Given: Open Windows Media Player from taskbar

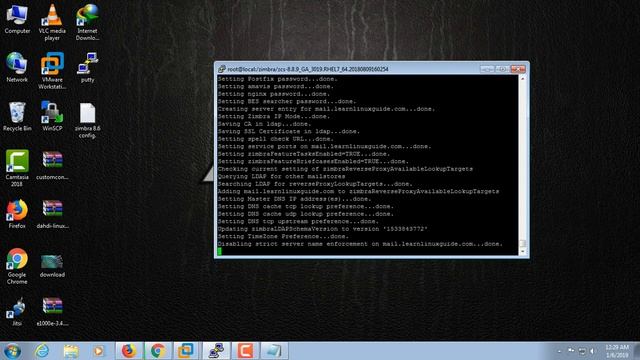Looking at the screenshot, I should coord(98,351).
